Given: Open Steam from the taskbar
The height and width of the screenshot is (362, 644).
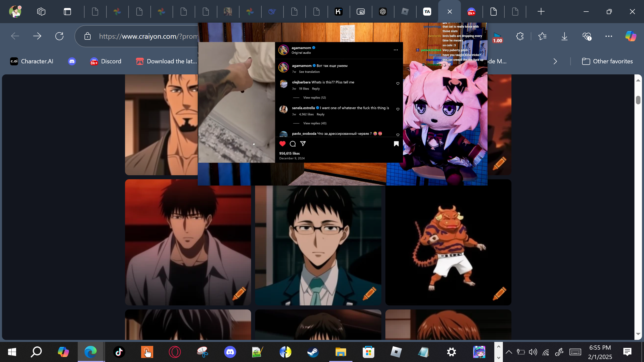Looking at the screenshot, I should click(x=313, y=352).
